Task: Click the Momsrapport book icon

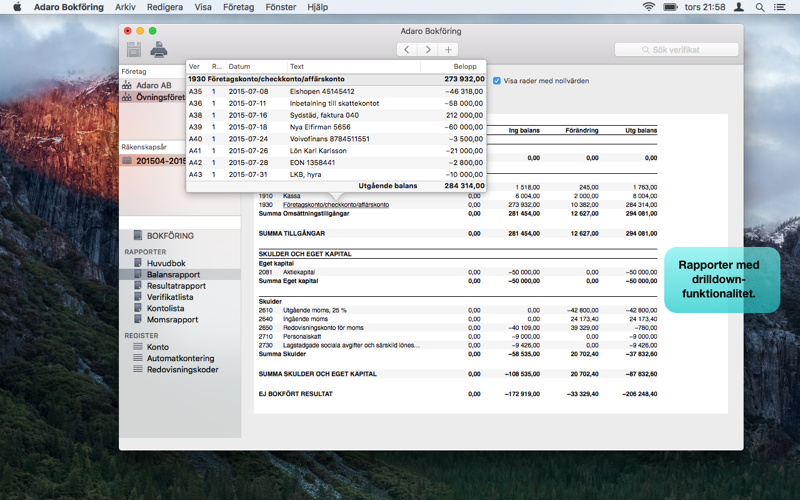Action: pyautogui.click(x=138, y=319)
